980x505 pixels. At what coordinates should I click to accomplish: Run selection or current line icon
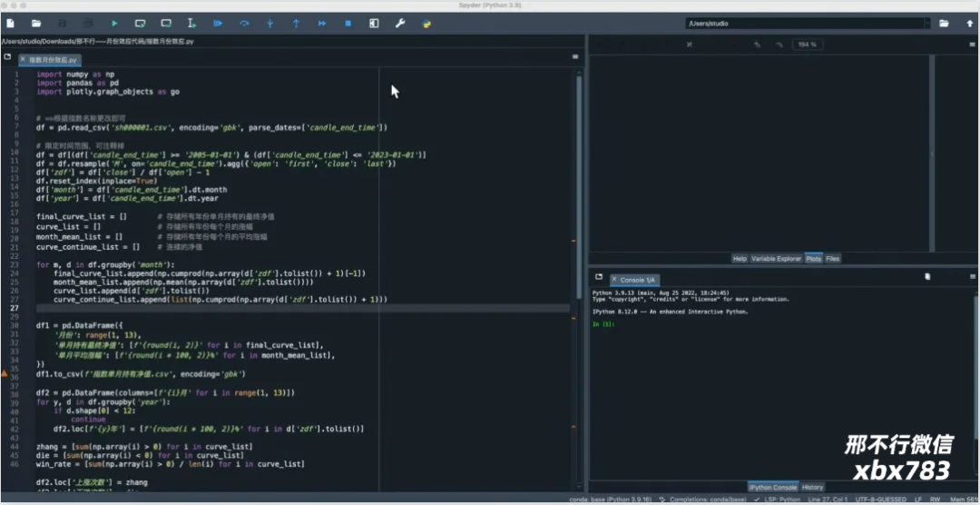(191, 23)
